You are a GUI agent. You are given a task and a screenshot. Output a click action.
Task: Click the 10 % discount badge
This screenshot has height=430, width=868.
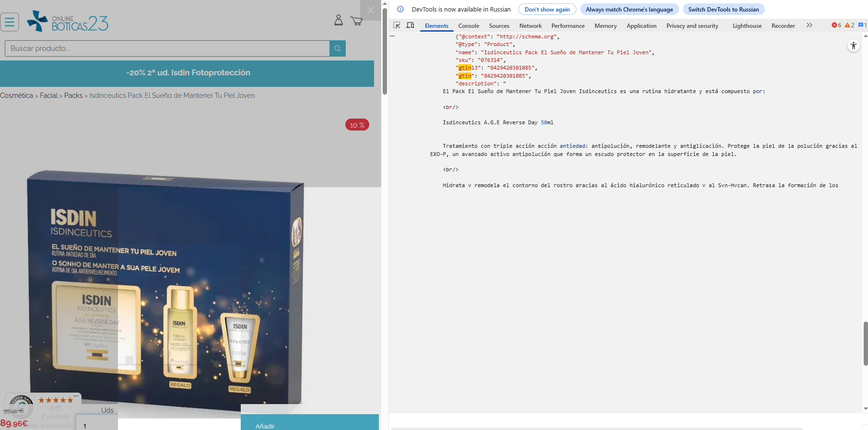[x=357, y=125]
